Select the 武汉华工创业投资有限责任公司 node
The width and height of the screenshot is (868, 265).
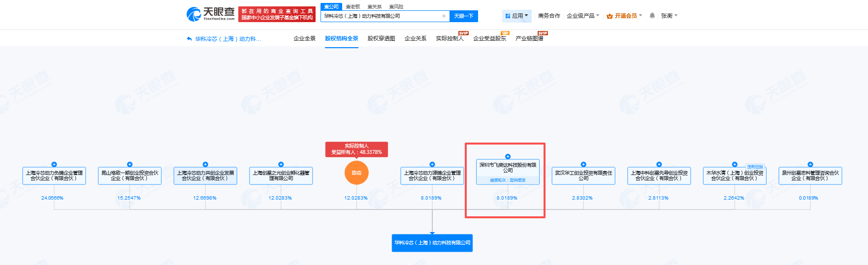click(583, 176)
